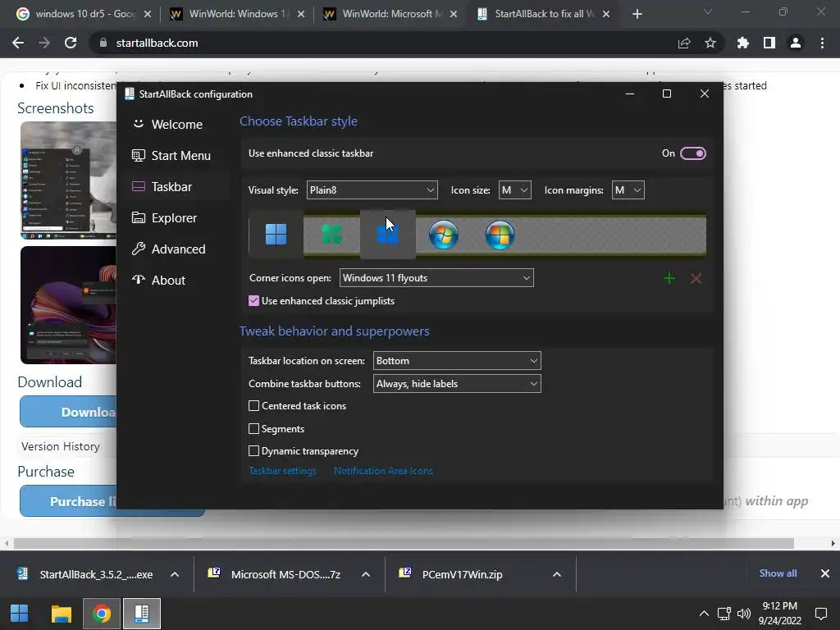
Task: Open a new tab with plus button
Action: [x=637, y=14]
